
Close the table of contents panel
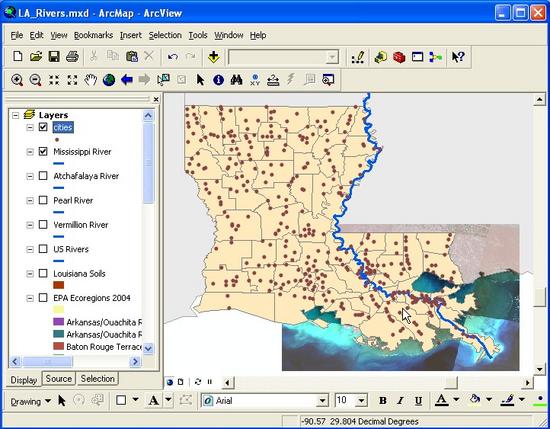click(156, 100)
